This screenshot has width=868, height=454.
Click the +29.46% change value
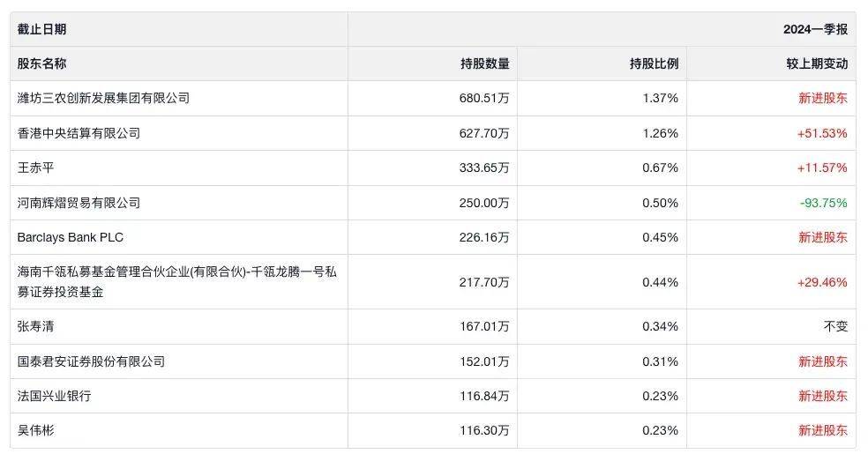tap(822, 282)
